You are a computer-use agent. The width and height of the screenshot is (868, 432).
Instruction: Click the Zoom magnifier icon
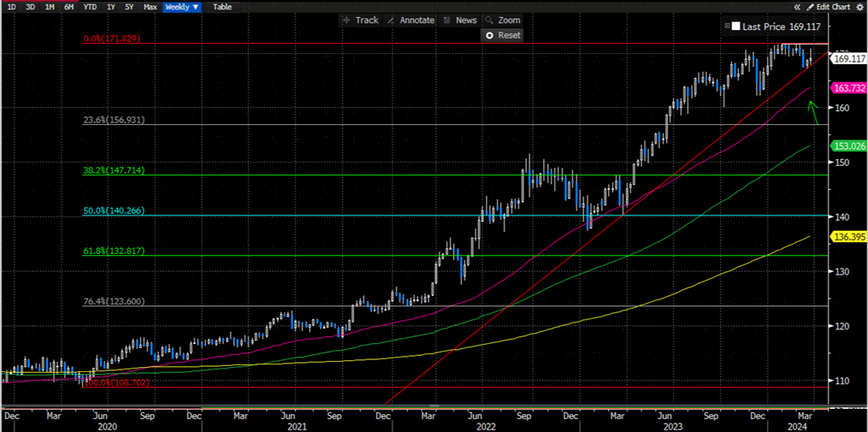pyautogui.click(x=490, y=21)
